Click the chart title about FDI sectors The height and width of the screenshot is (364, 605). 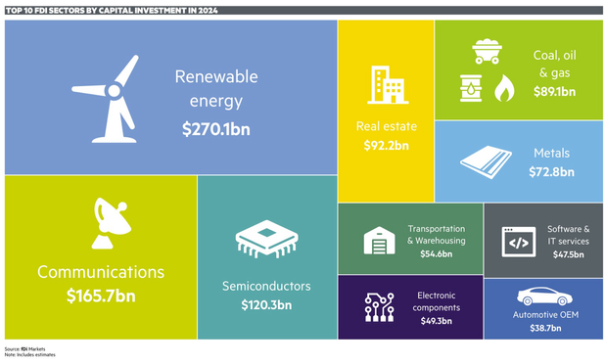(112, 11)
